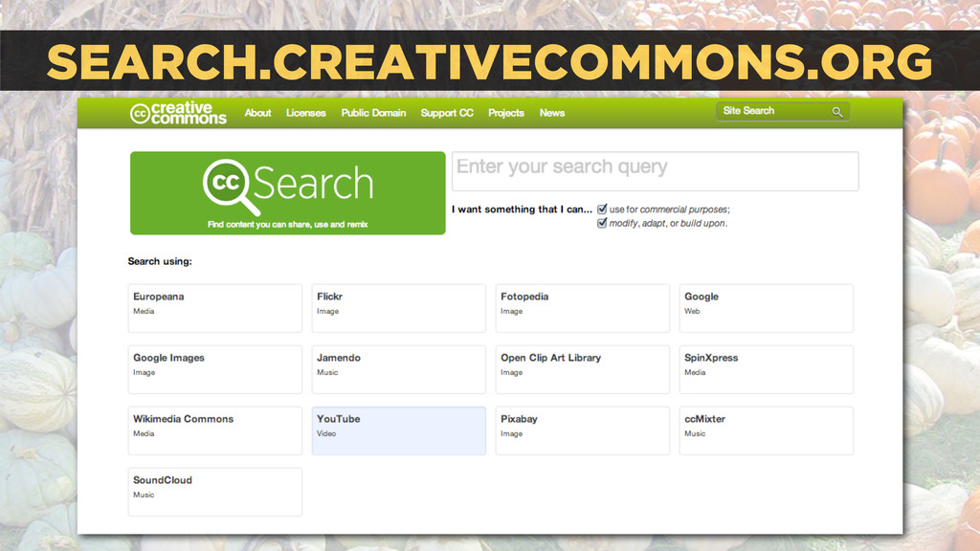Open the Licenses menu item
Viewport: 980px width, 551px height.
pos(305,113)
